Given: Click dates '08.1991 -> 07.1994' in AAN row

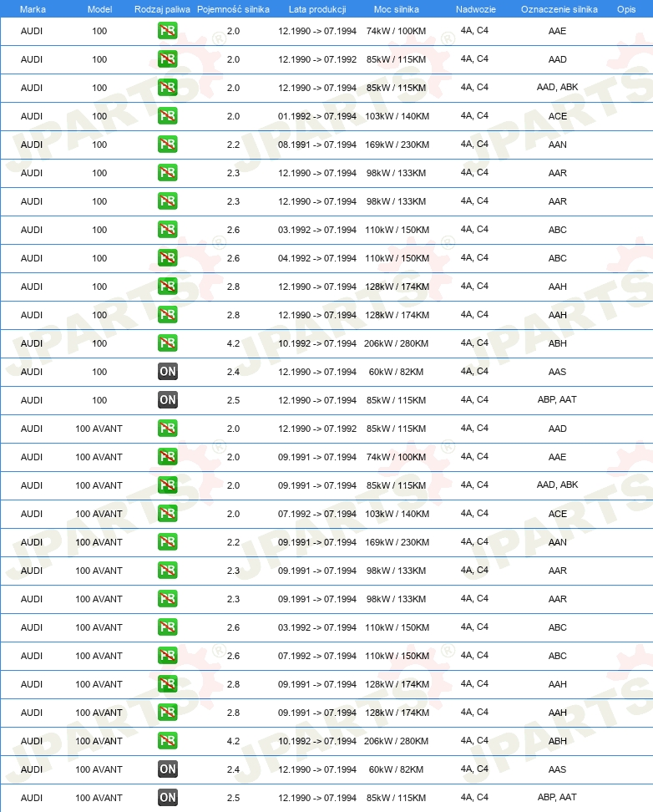Looking at the screenshot, I should point(317,145).
